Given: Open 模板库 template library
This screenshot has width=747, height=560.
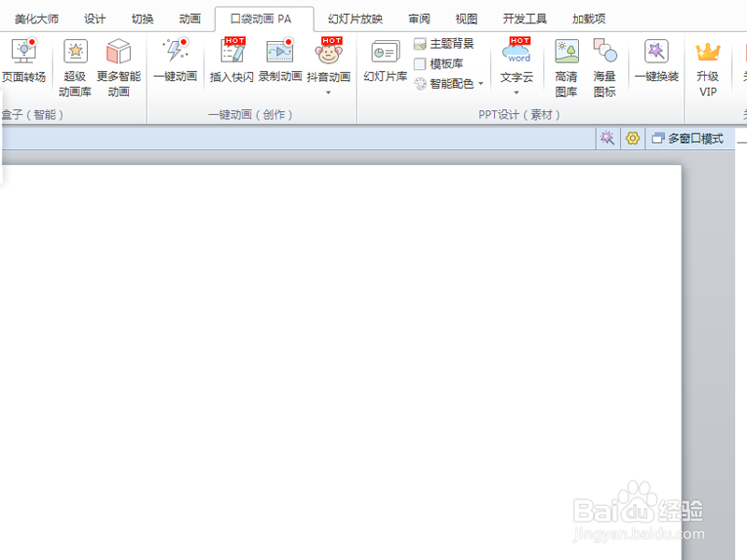Looking at the screenshot, I should [x=438, y=63].
